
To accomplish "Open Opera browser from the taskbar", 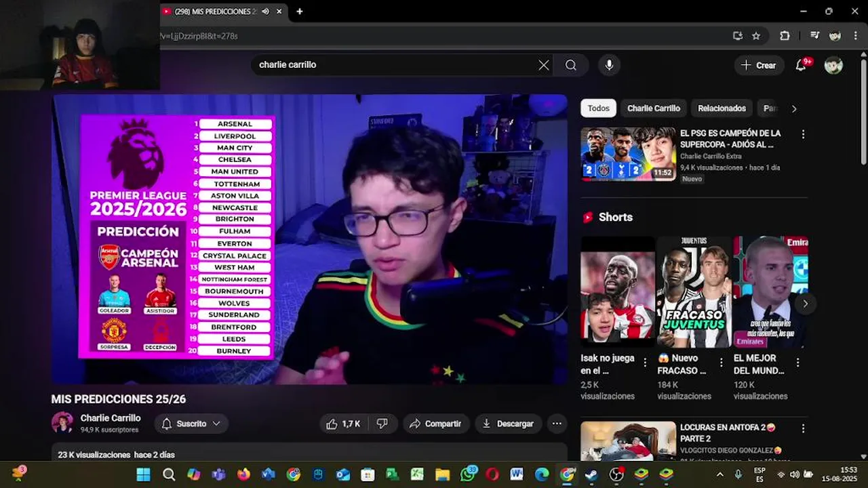I will [492, 474].
